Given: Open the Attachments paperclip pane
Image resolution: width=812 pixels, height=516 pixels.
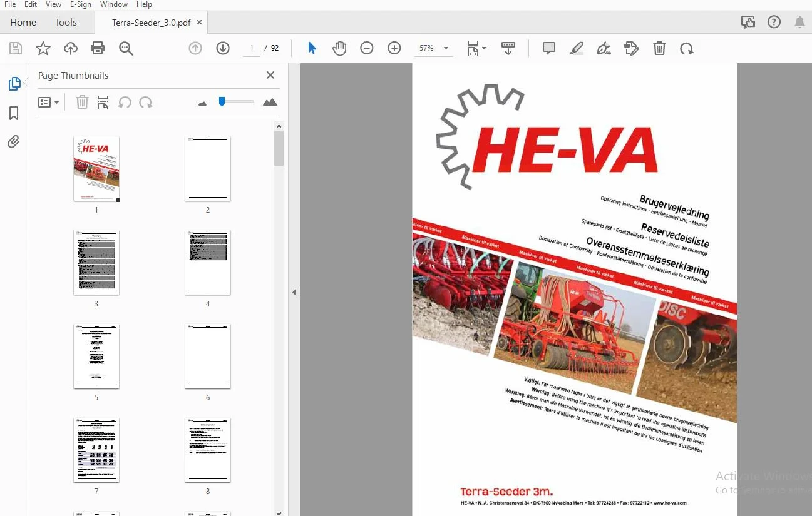Looking at the screenshot, I should [14, 142].
